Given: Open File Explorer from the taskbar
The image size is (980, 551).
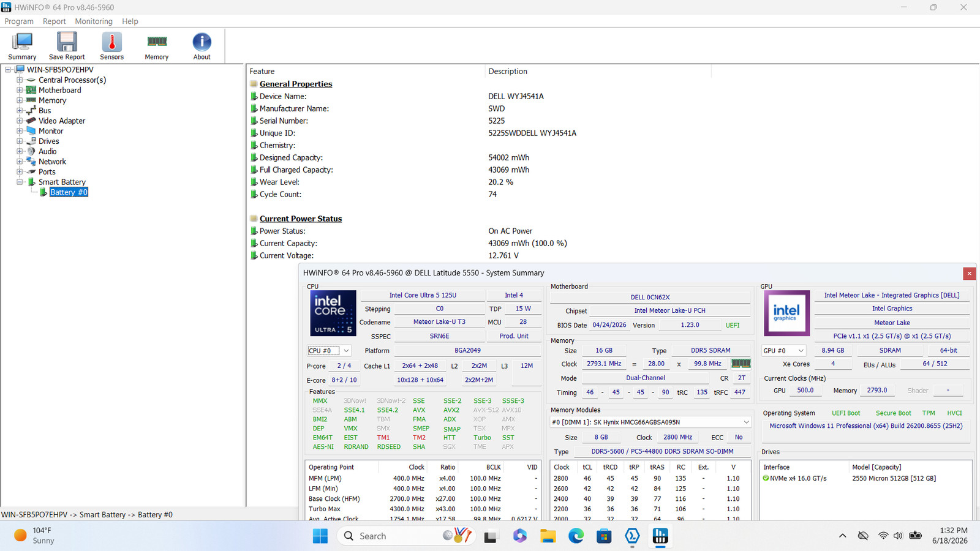Looking at the screenshot, I should point(548,536).
